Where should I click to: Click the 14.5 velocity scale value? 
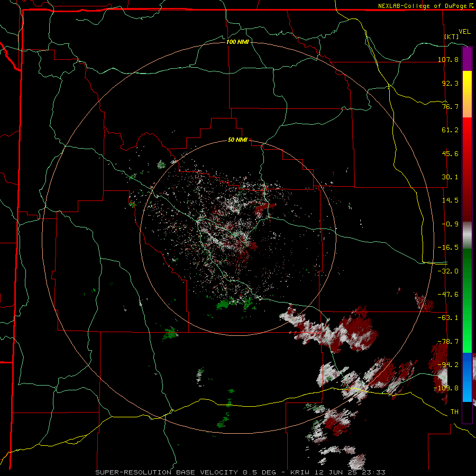click(450, 200)
